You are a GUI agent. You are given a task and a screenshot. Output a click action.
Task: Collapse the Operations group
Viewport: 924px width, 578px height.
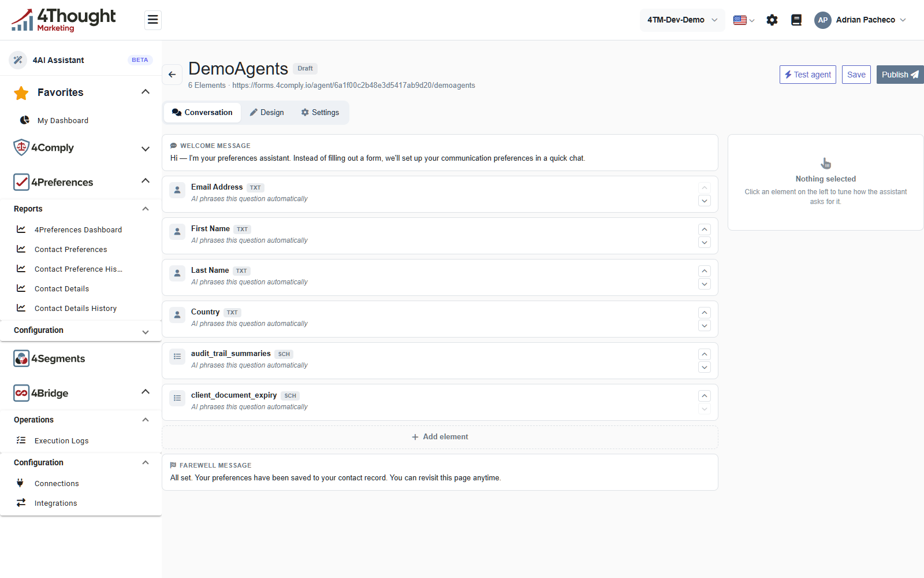(146, 420)
